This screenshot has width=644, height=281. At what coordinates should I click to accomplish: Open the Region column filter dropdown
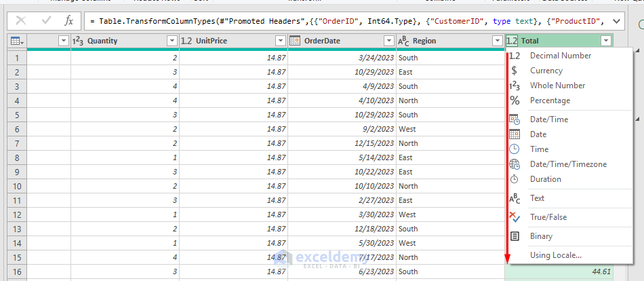(x=498, y=41)
